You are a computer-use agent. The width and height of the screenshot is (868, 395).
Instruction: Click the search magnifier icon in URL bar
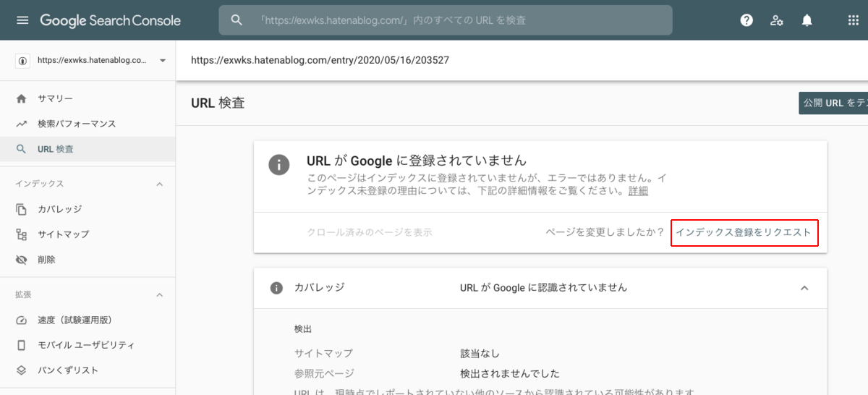coord(237,20)
